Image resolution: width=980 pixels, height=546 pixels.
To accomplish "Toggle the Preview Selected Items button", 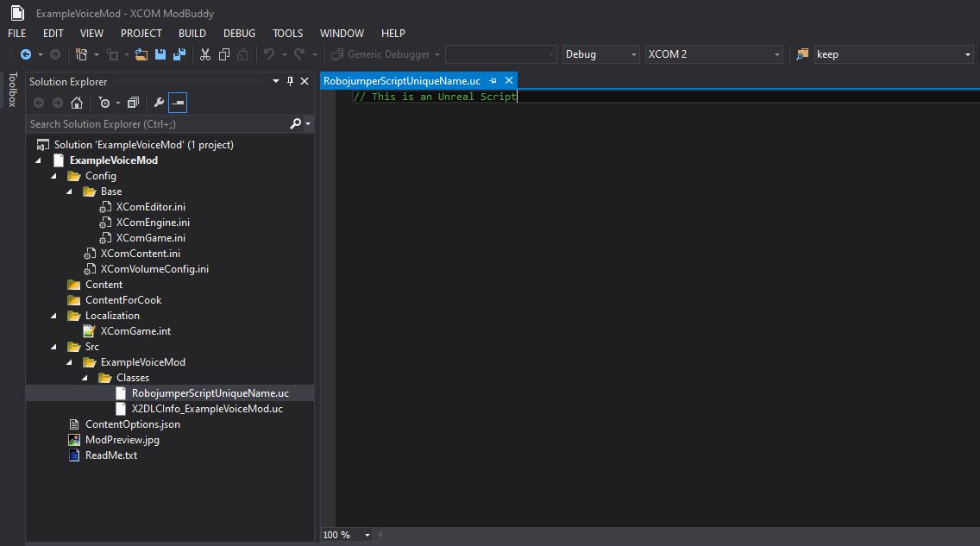I will click(x=178, y=103).
